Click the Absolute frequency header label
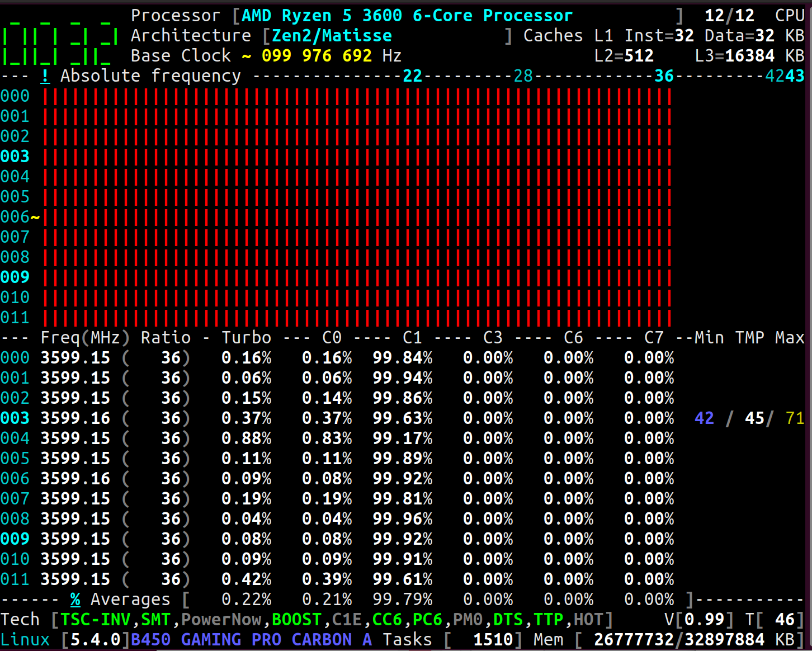 click(x=150, y=76)
